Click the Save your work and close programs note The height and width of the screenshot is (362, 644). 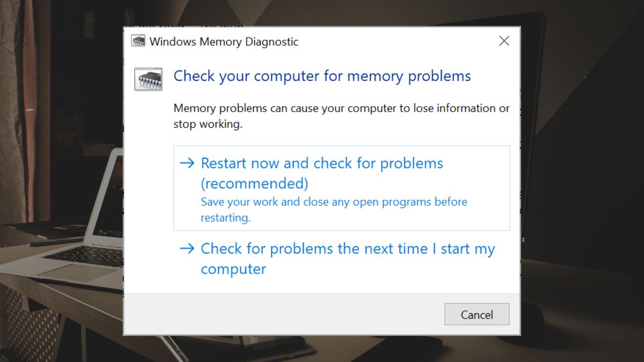point(334,210)
